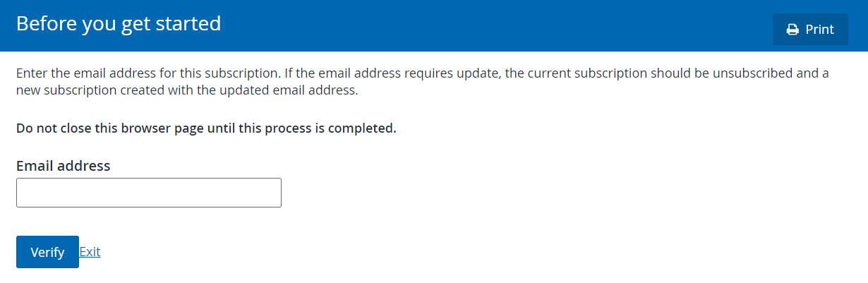The image size is (868, 283).
Task: Leave the process via the underlined Exit link
Action: 90,251
